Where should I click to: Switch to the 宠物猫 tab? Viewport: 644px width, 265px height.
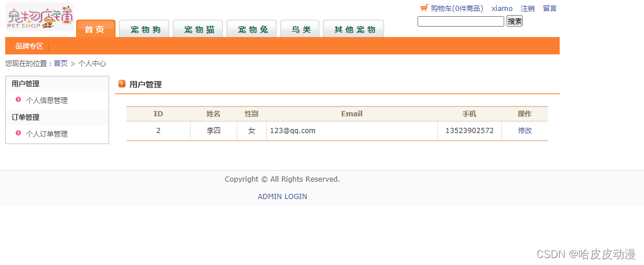[x=198, y=28]
